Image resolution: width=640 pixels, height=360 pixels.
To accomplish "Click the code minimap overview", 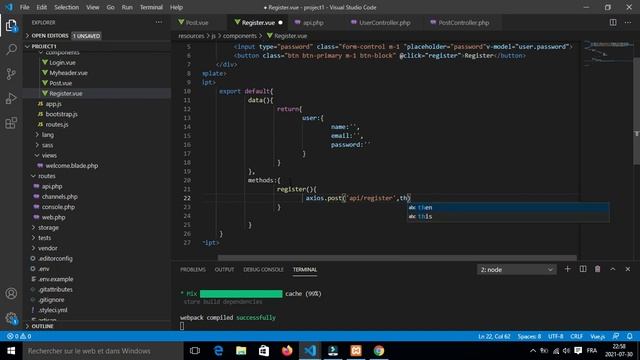I will [x=607, y=53].
